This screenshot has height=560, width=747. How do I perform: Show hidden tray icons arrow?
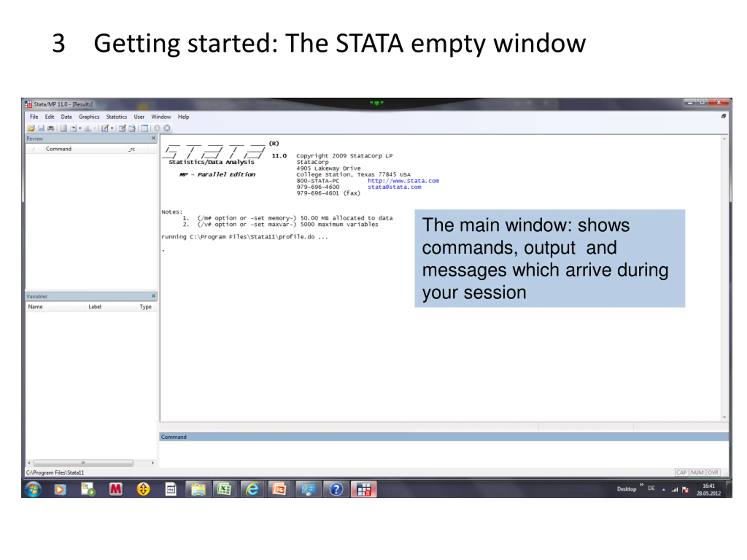pyautogui.click(x=664, y=489)
